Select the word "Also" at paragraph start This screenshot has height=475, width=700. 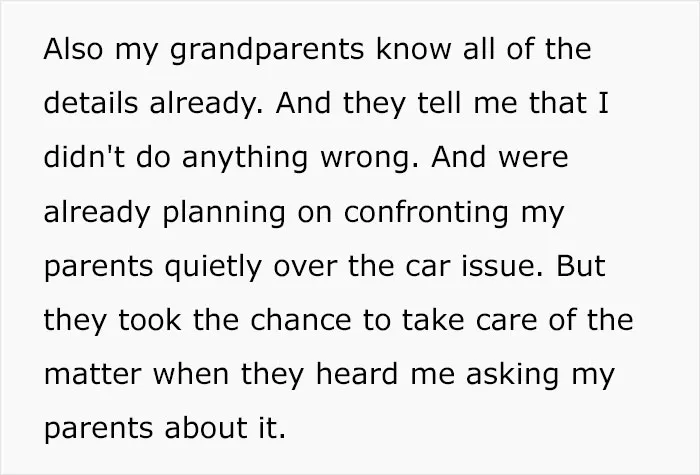pos(73,48)
